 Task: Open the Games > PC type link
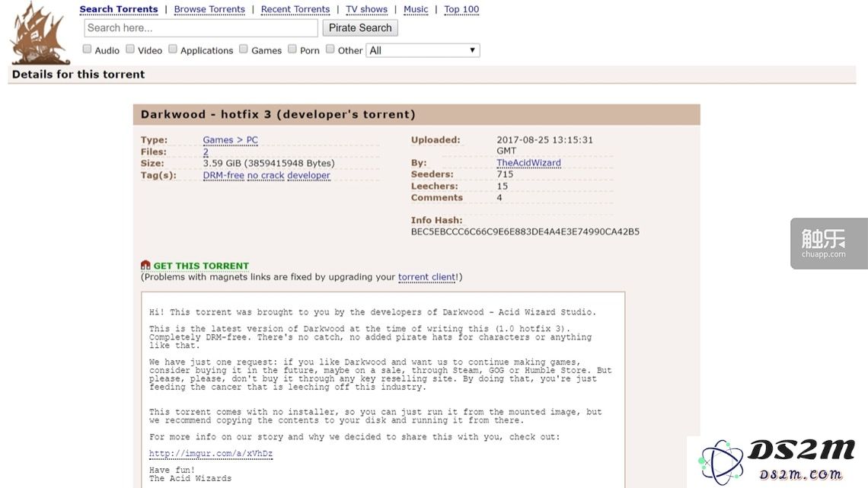point(230,140)
